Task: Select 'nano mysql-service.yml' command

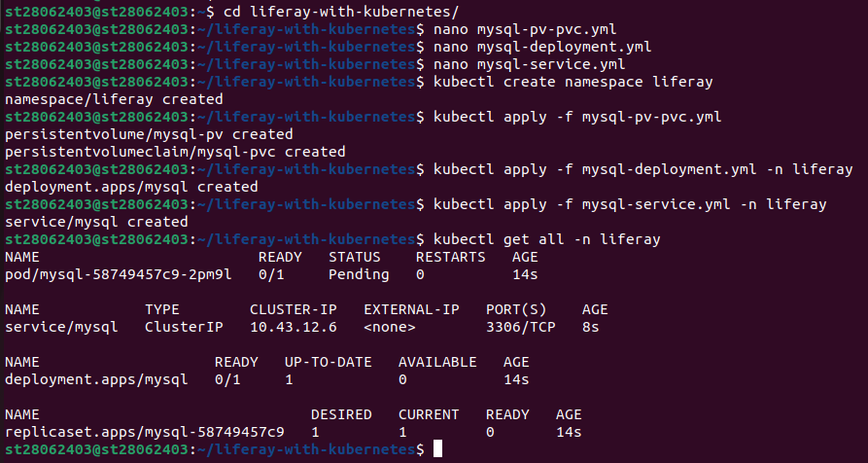Action: click(529, 64)
